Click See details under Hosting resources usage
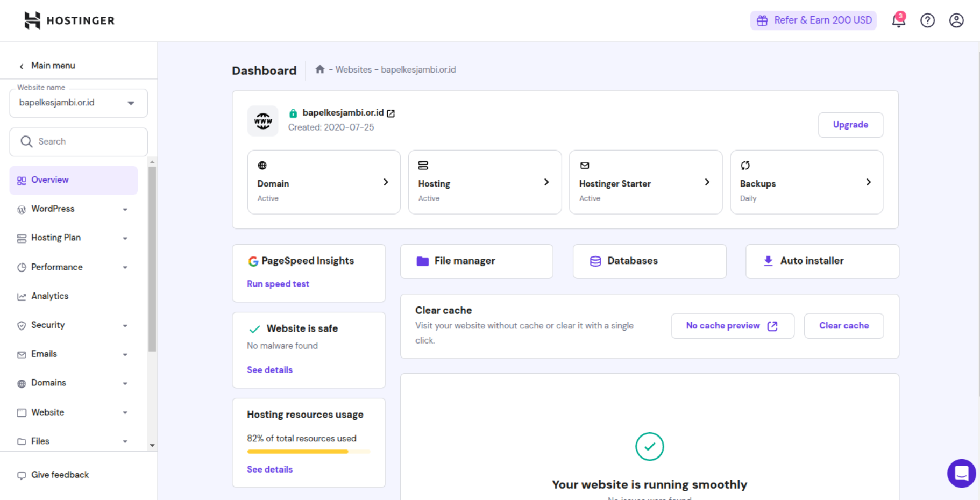This screenshot has height=500, width=980. (x=270, y=469)
